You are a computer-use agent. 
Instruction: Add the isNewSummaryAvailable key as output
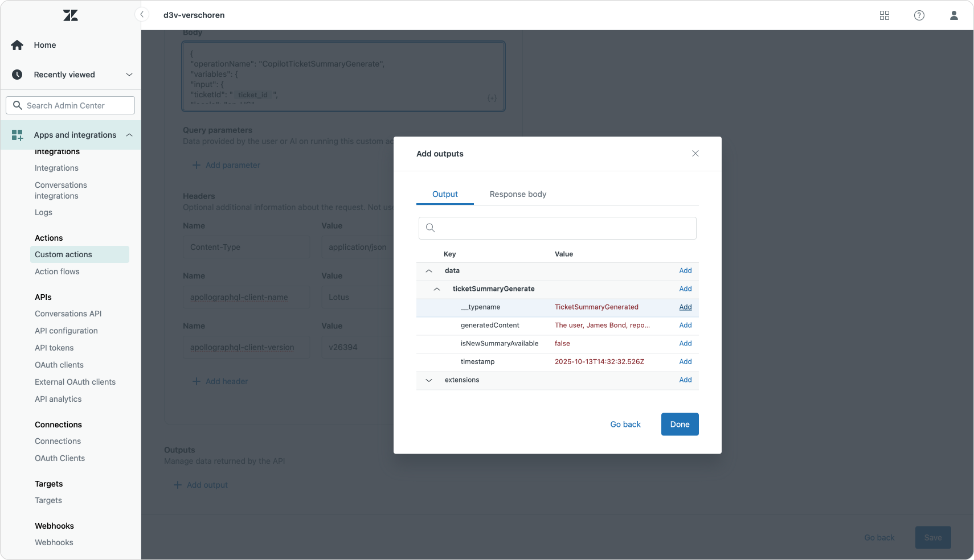coord(685,344)
